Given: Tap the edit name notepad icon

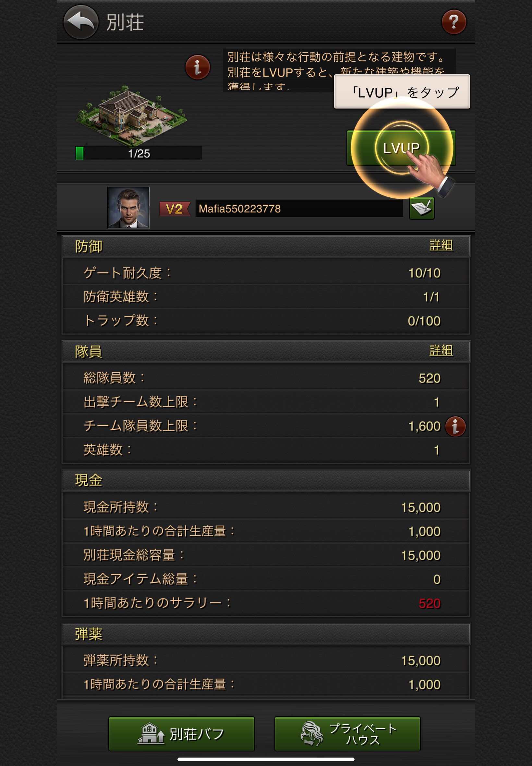Looking at the screenshot, I should (x=421, y=208).
